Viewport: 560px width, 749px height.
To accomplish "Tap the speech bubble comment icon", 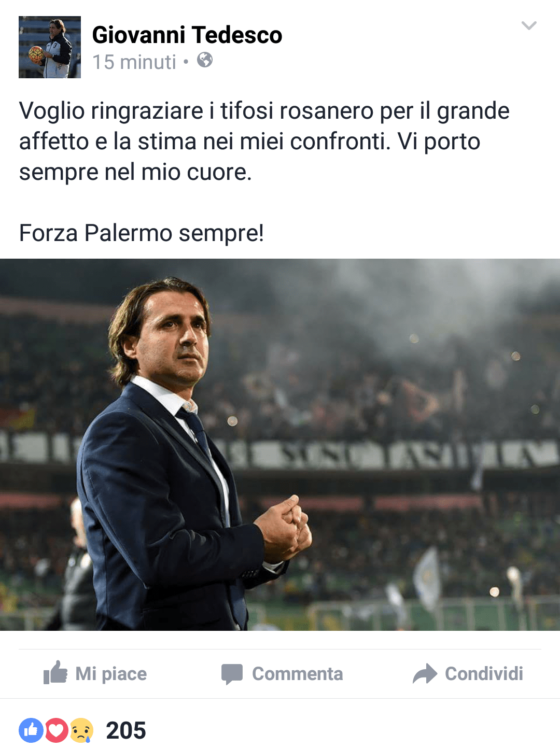I will point(232,674).
